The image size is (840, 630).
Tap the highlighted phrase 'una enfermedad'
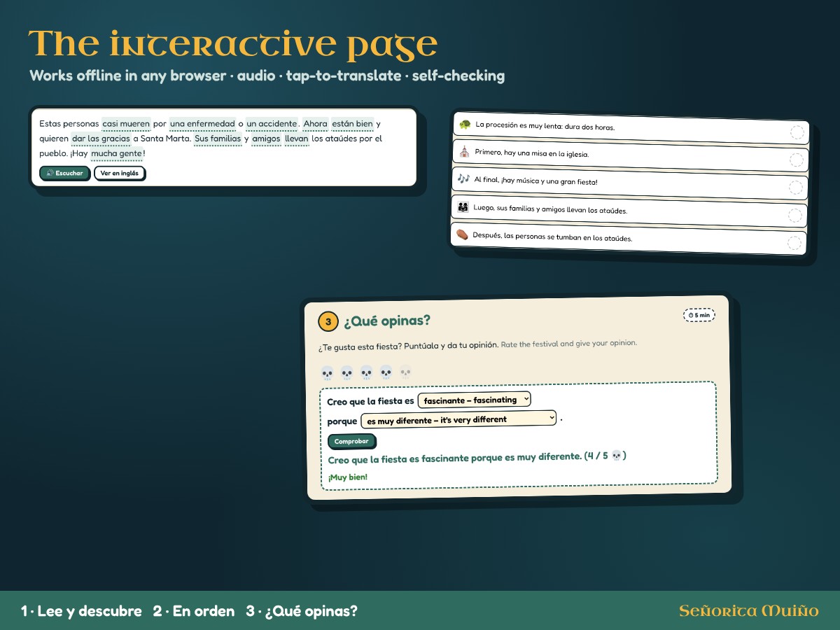point(202,124)
